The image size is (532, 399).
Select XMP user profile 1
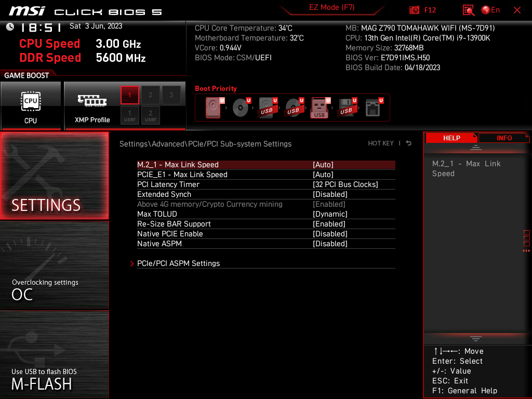click(x=129, y=115)
